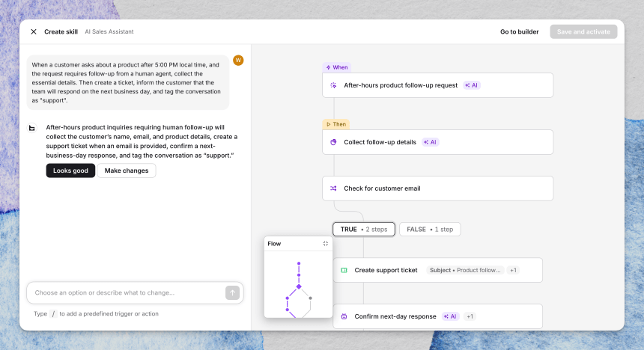Screen dimensions: 644x350
Task: Click the sparkle icon on the trigger step
Action: [333, 85]
